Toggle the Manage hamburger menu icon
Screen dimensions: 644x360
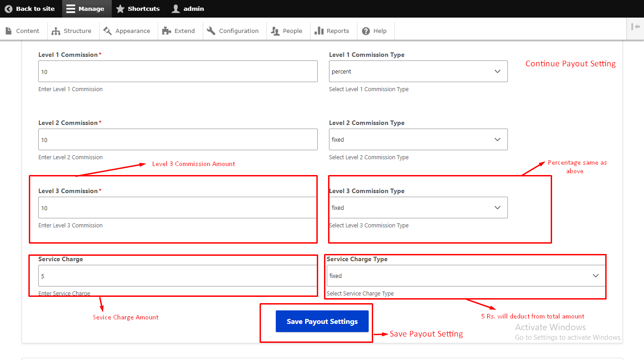(71, 9)
